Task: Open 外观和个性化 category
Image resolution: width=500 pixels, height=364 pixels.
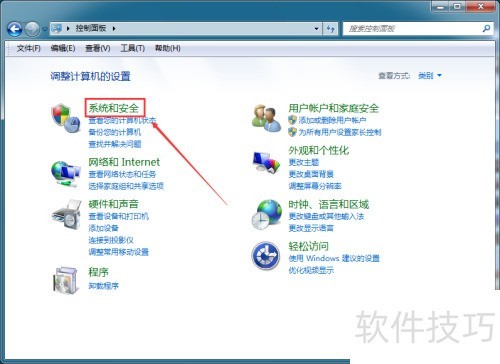Action: tap(319, 150)
